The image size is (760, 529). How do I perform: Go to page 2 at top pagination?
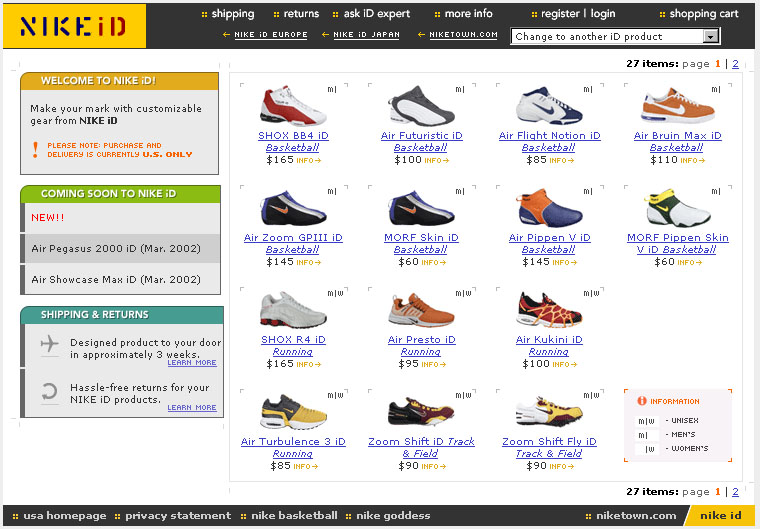point(735,64)
